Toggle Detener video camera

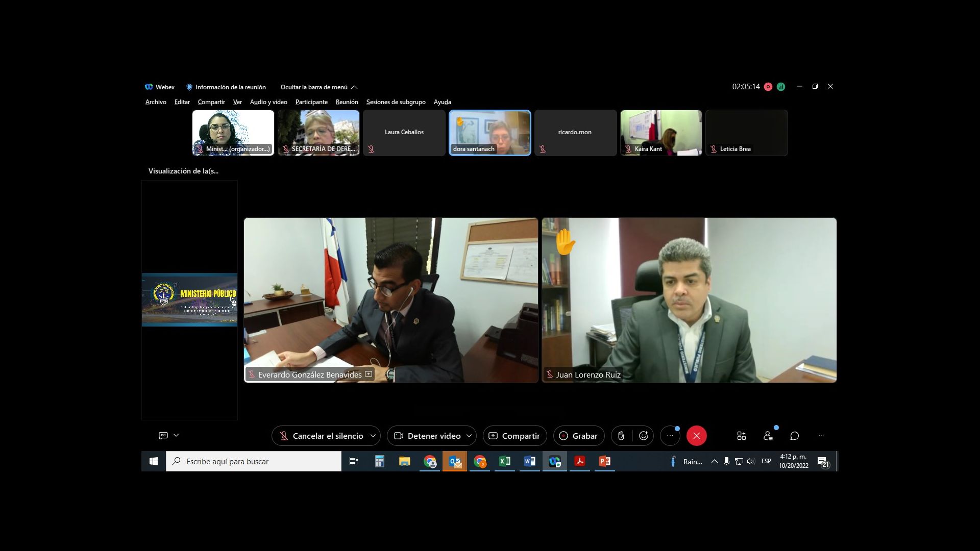[428, 436]
